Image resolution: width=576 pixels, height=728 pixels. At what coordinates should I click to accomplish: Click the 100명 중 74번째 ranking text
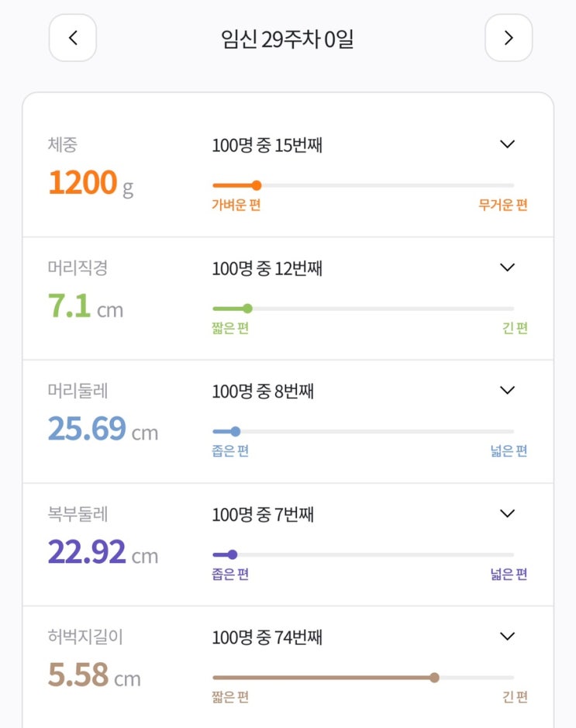[x=267, y=637]
